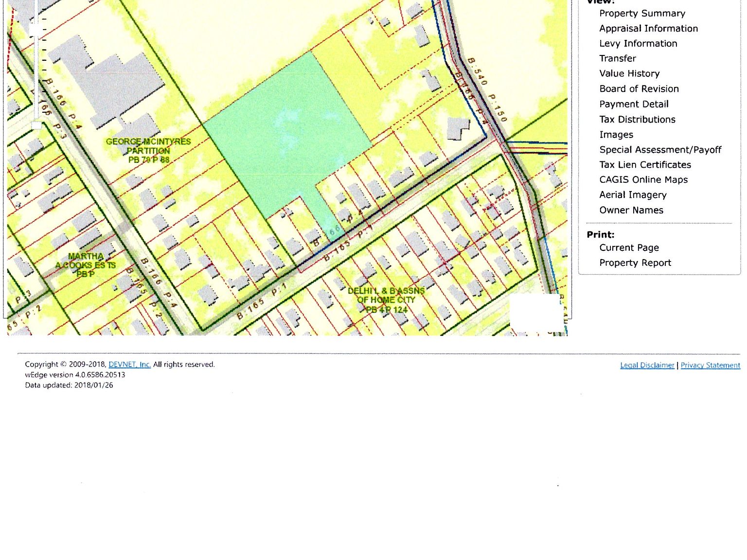This screenshot has height=560, width=747.
Task: Follow the DEVNET, Inc. link
Action: point(129,365)
